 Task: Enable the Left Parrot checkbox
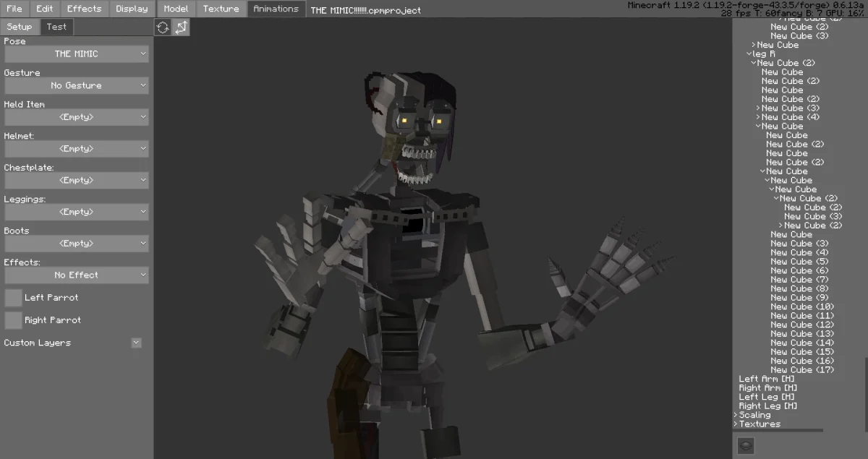click(x=13, y=298)
